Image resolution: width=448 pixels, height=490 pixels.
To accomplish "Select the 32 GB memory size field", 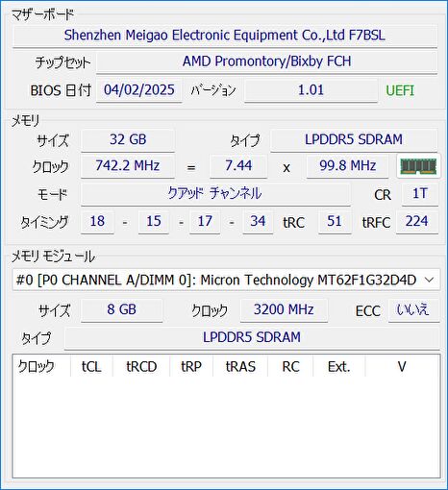I will tap(128, 139).
